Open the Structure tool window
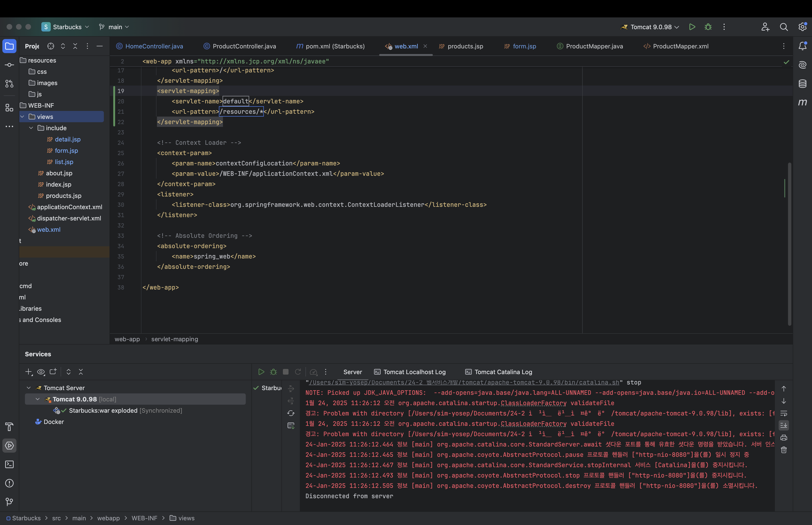 coord(9,108)
